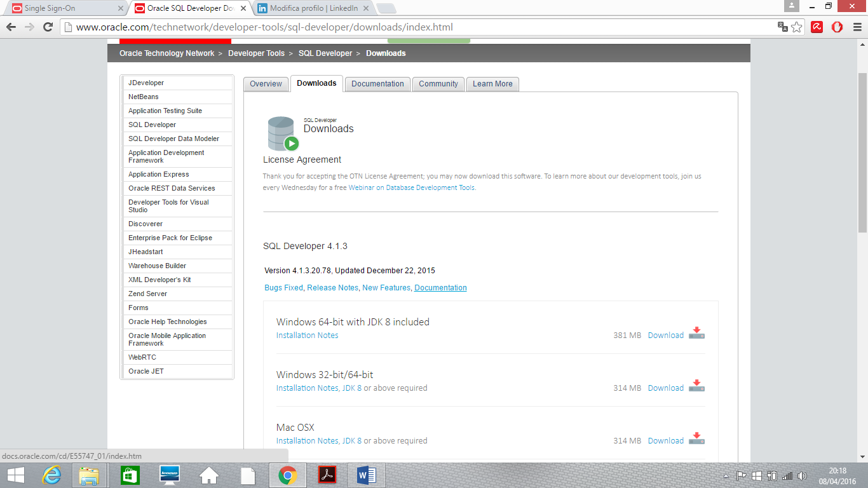Click the download icon for Windows 32-bit/64-bit
The width and height of the screenshot is (868, 488).
point(697,386)
